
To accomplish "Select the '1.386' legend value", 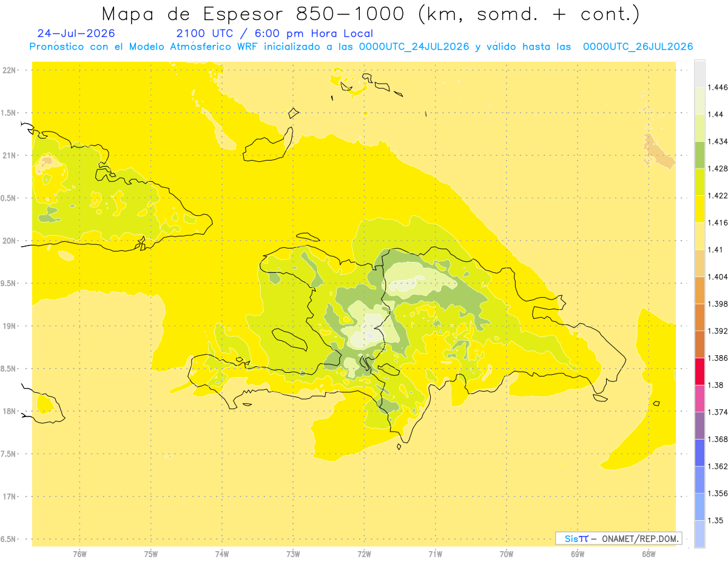I will pos(717,358).
